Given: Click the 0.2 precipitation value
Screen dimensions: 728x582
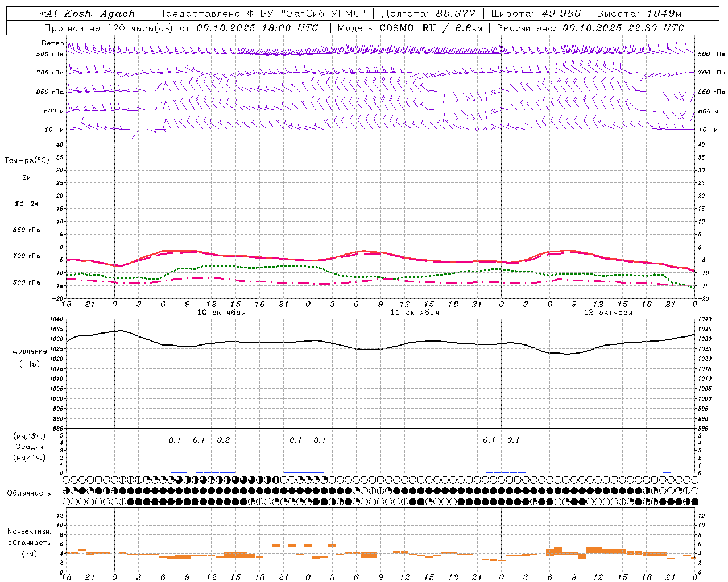Looking at the screenshot, I should click(x=224, y=440).
